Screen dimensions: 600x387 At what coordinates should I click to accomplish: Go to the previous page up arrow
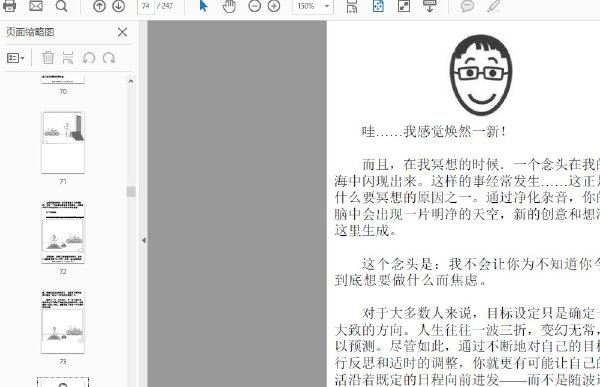(99, 6)
